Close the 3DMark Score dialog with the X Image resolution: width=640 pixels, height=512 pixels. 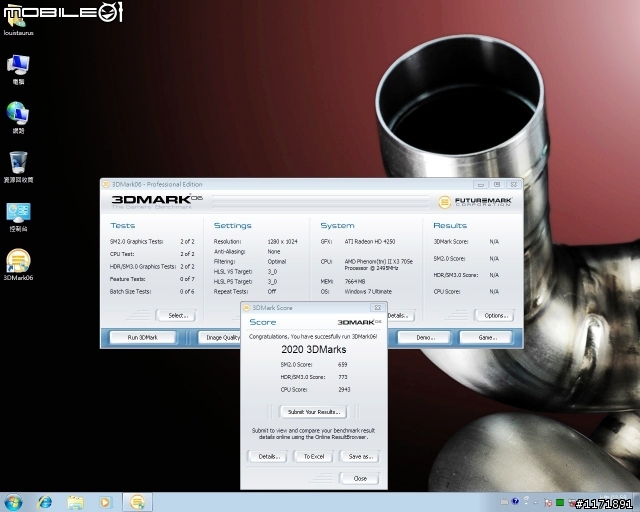pyautogui.click(x=378, y=307)
